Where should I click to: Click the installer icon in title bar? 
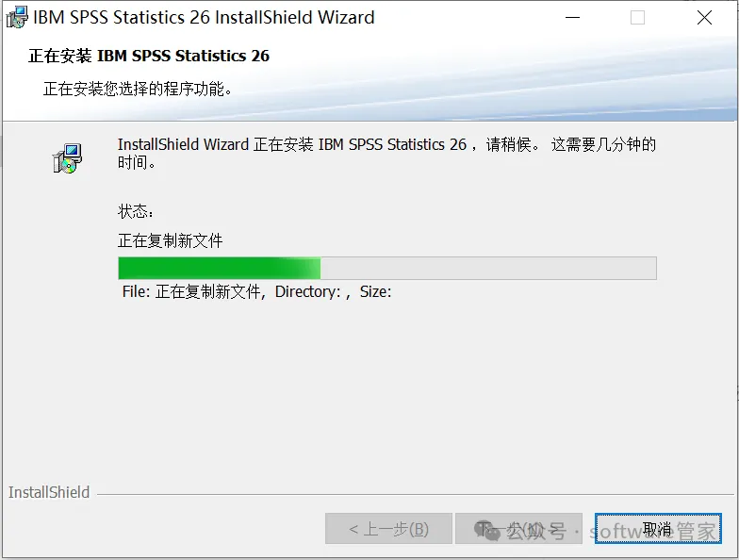point(17,17)
